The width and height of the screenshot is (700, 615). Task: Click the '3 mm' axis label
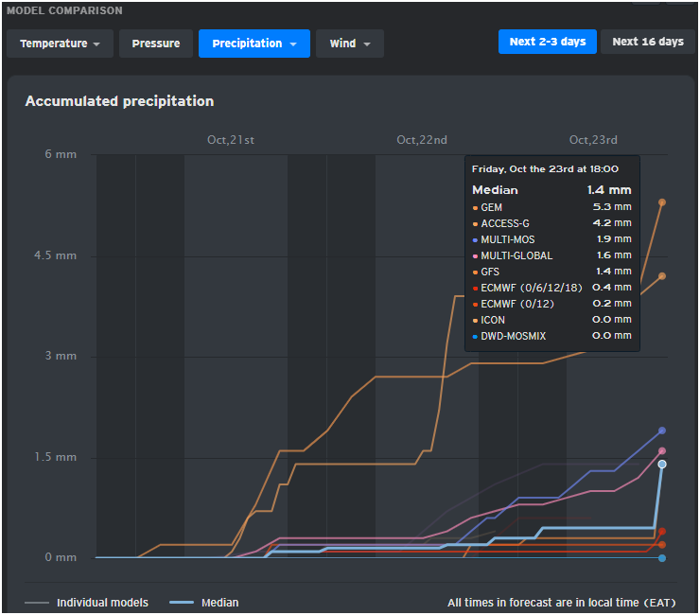61,356
